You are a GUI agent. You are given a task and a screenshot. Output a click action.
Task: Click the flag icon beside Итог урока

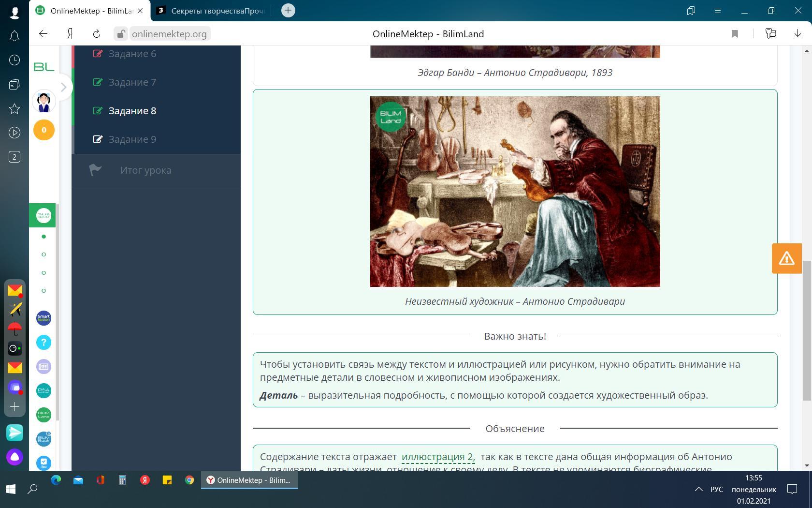point(95,170)
